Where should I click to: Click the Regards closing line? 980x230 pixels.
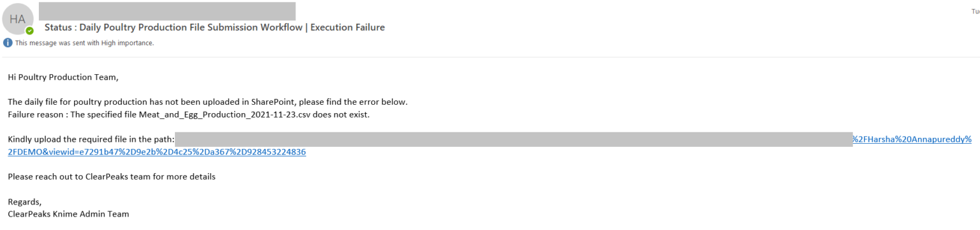click(24, 201)
